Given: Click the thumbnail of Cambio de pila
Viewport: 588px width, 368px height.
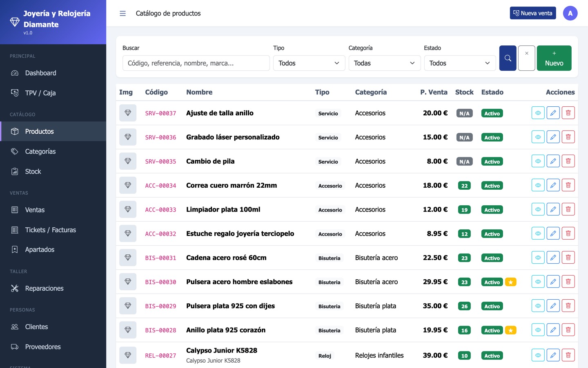Looking at the screenshot, I should [x=128, y=161].
